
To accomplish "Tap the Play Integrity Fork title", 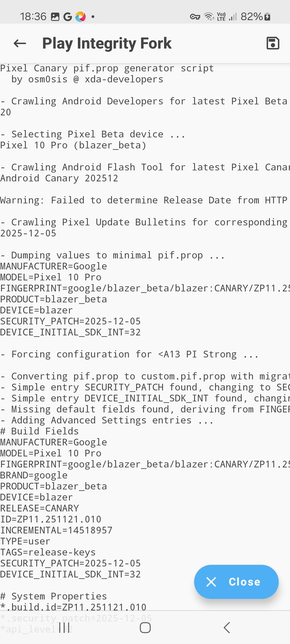I will (107, 43).
